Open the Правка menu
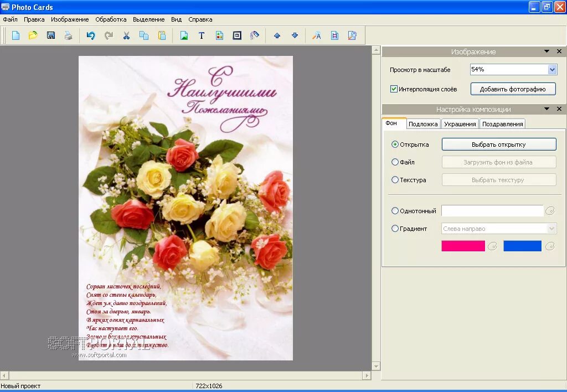The width and height of the screenshot is (567, 392). pos(34,19)
